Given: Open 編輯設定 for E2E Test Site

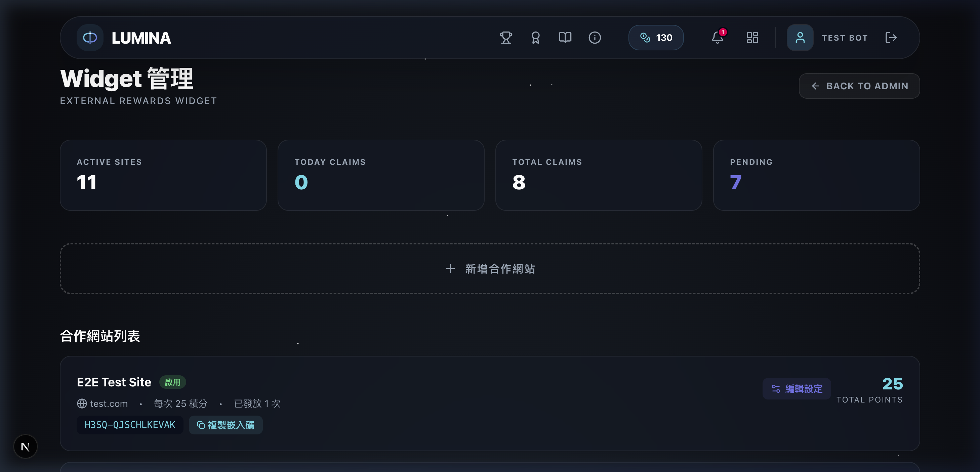Looking at the screenshot, I should coord(797,388).
